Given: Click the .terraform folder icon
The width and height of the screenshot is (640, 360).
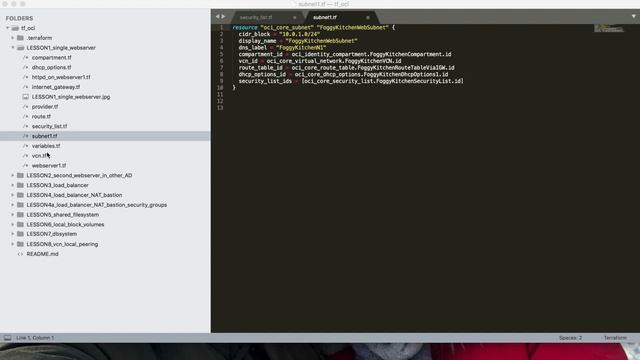Looking at the screenshot, I should pos(20,38).
